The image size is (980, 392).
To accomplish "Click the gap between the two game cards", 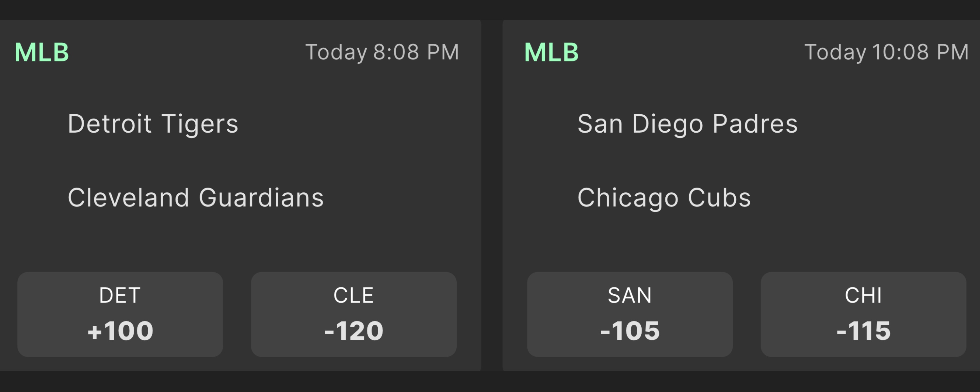I will 492,190.
